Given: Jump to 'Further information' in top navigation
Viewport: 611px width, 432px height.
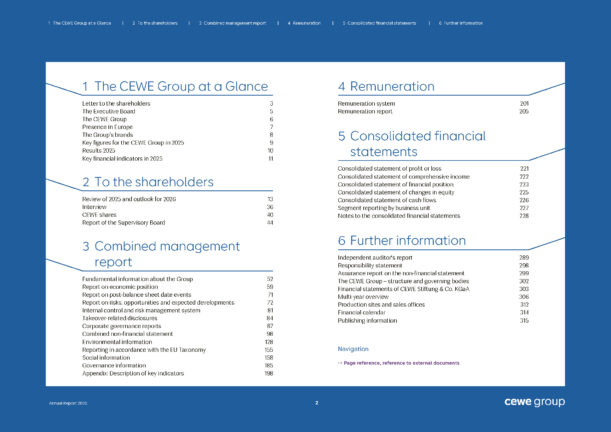Looking at the screenshot, I should [461, 22].
